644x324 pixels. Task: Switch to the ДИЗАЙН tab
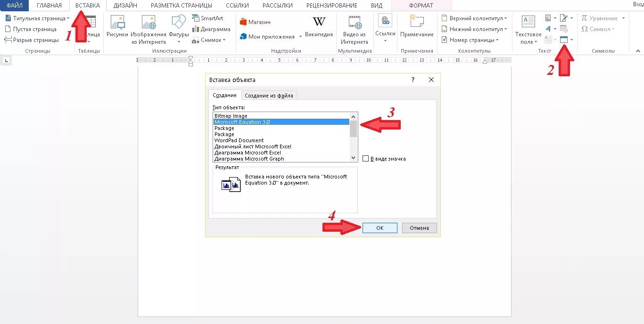(x=125, y=6)
